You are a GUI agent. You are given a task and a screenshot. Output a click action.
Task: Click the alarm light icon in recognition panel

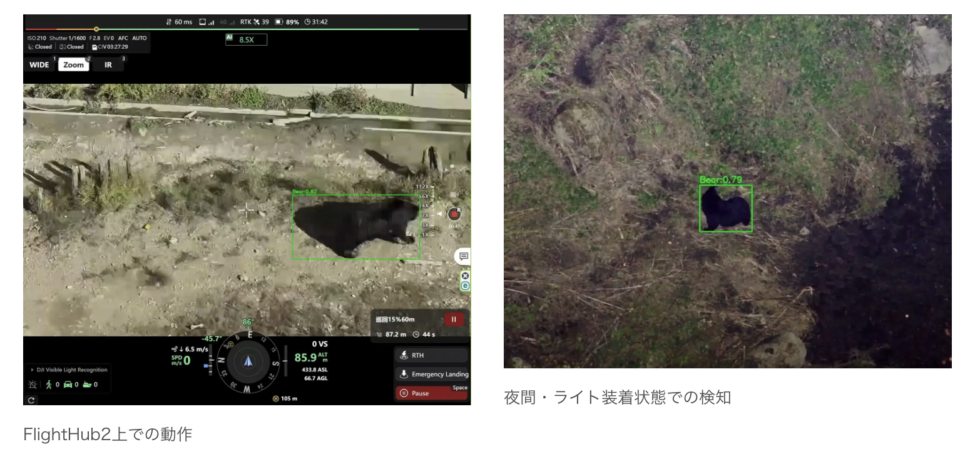[33, 385]
